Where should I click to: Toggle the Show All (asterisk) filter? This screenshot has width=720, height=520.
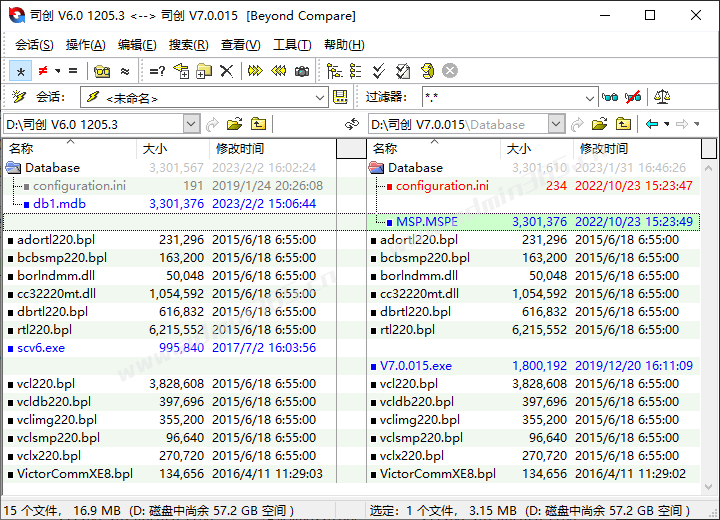(21, 71)
